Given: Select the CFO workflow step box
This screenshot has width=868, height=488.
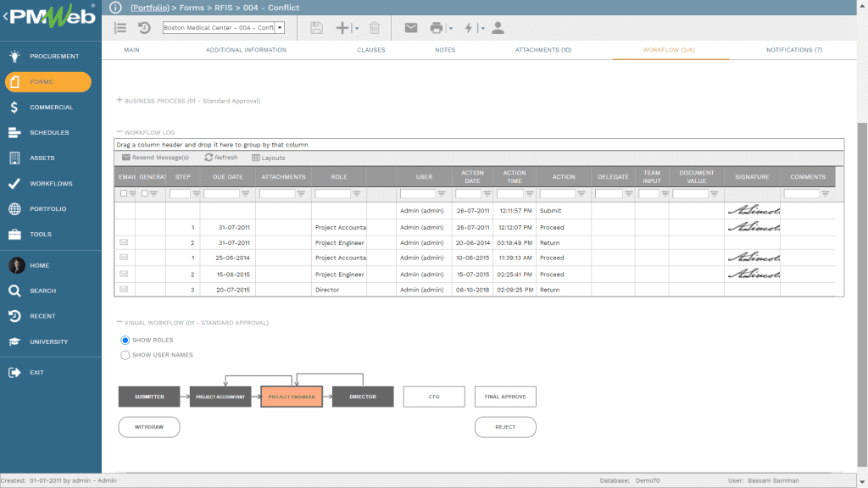Looking at the screenshot, I should 434,396.
